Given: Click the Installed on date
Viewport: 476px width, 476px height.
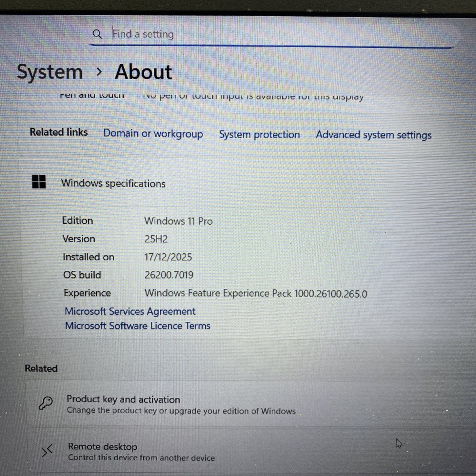Looking at the screenshot, I should coord(168,257).
